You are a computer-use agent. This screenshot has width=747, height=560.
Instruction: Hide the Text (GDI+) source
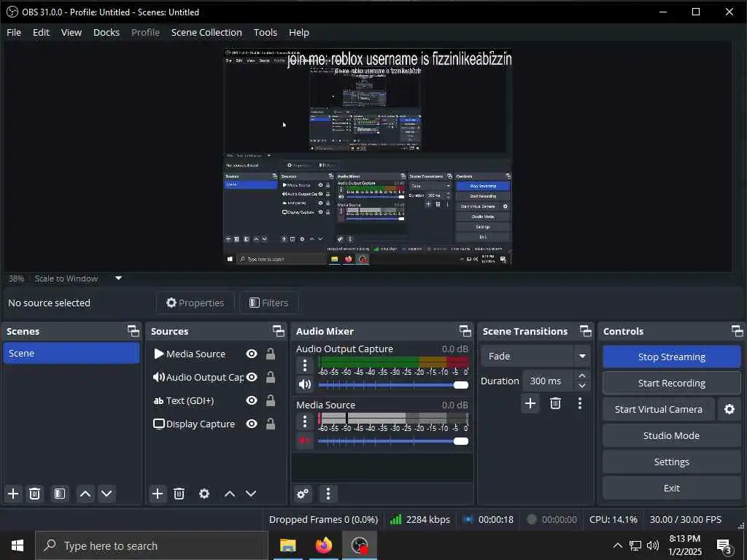252,400
